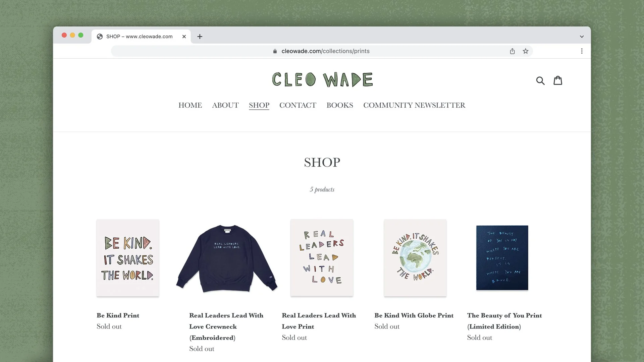The image size is (644, 362).
Task: View site info via the lock icon
Action: click(x=275, y=51)
